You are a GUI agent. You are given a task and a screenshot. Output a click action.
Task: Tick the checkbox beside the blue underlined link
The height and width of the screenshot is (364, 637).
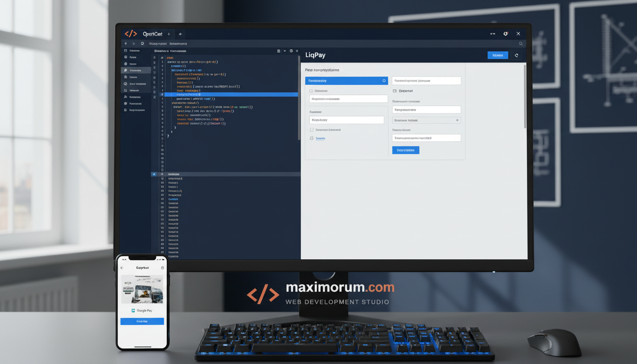click(311, 138)
